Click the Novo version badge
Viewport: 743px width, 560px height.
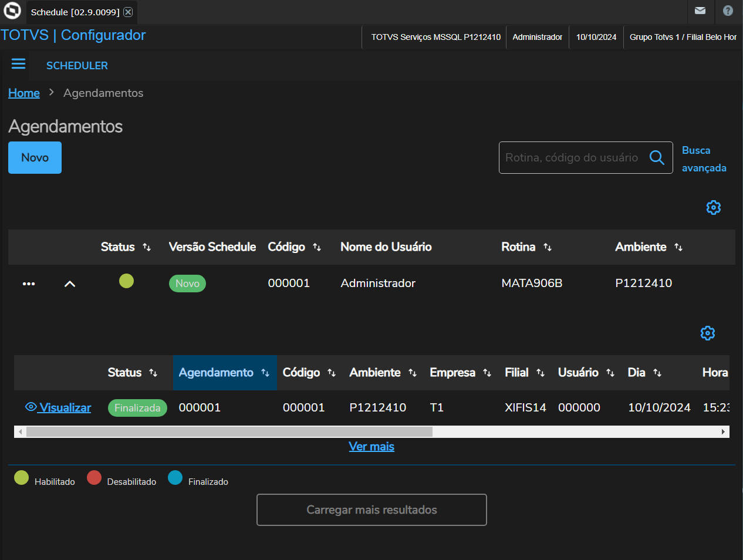(187, 284)
